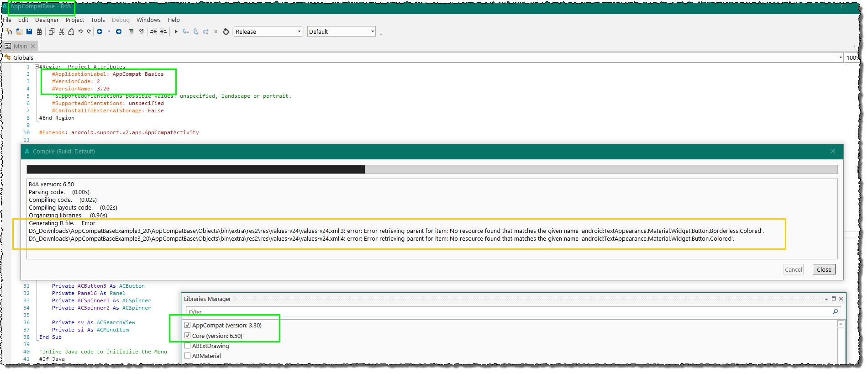The height and width of the screenshot is (374, 868).
Task: Check the ABMaterial library checkbox
Action: coord(187,356)
